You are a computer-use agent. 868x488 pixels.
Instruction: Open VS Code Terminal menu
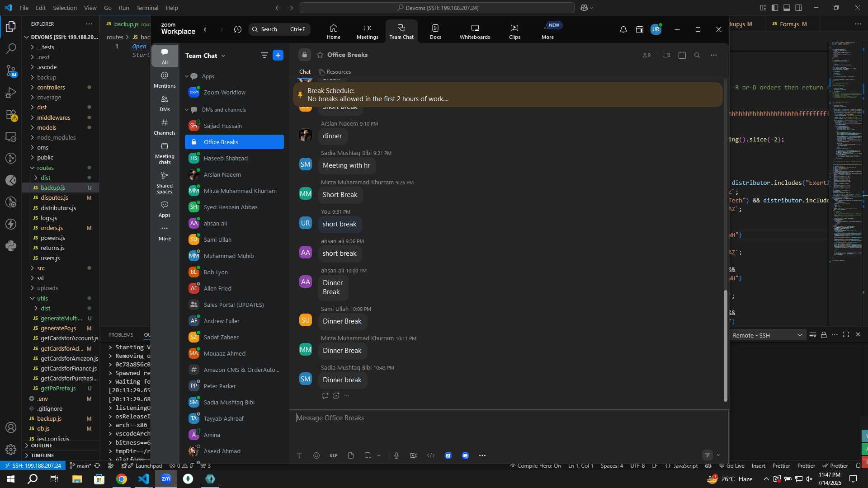point(147,8)
